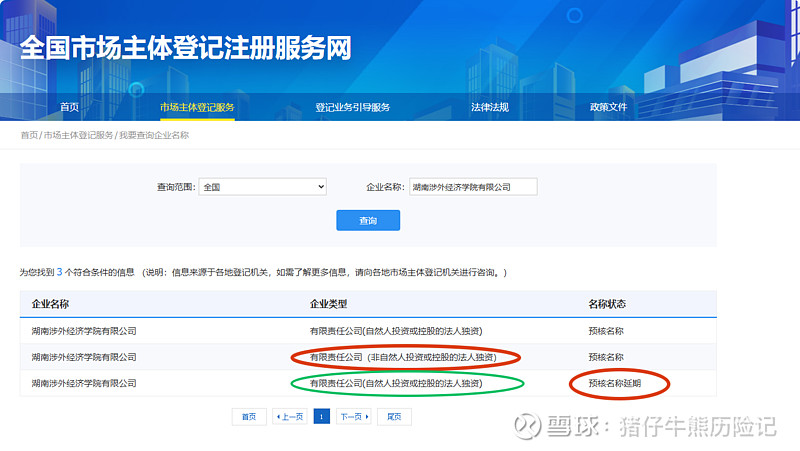The width and height of the screenshot is (800, 451).
Task: Open the 政策文件 tab
Action: click(x=608, y=107)
